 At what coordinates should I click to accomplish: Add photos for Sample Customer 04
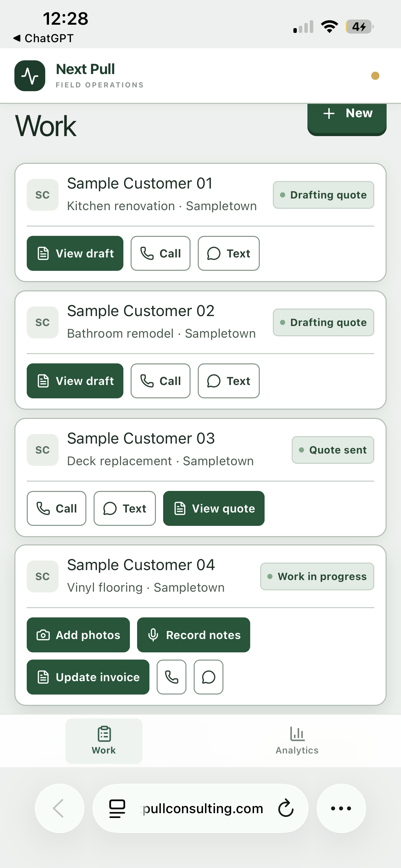tap(78, 635)
